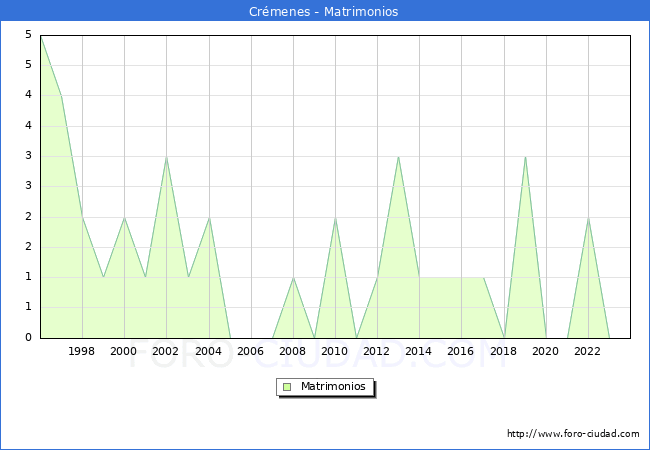Click the 'Matrimonios' legend label
Screen dimensions: 650x450
point(333,386)
